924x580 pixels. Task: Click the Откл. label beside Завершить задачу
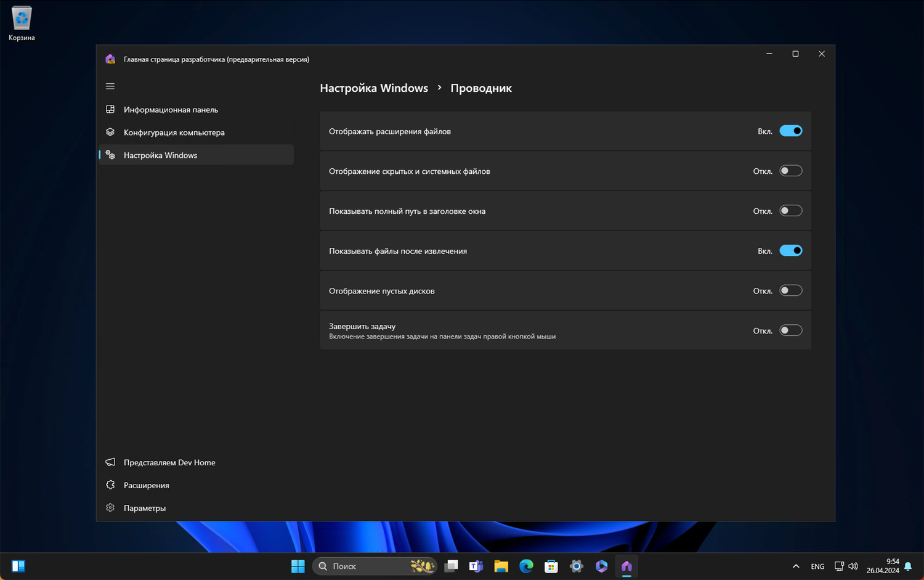point(763,331)
